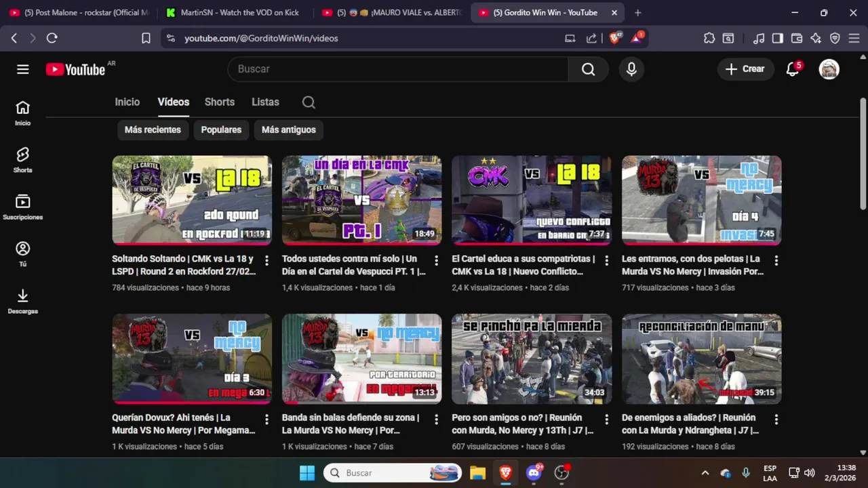Toggle the browser sidebar panel
Screen dimensions: 868x488
pyautogui.click(x=778, y=38)
